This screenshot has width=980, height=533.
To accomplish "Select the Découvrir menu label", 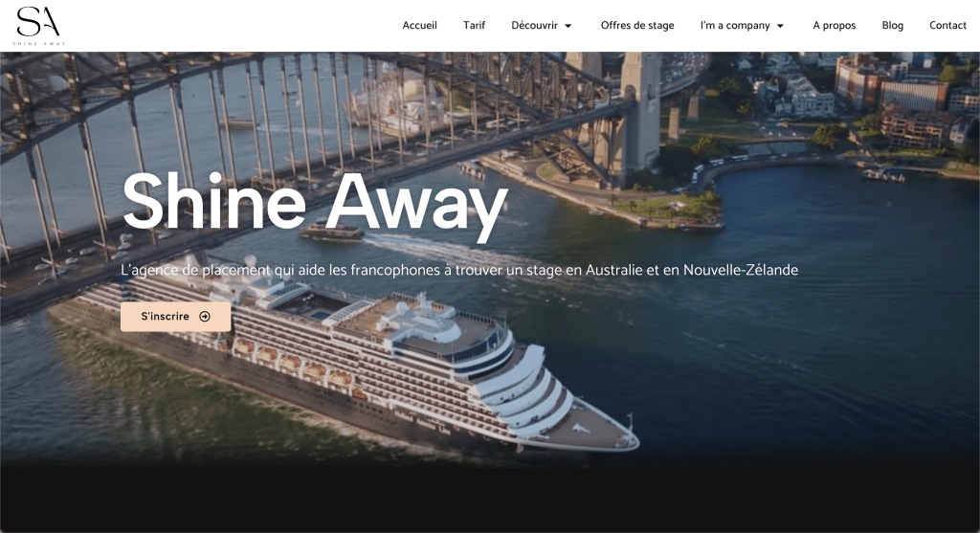I will 534,25.
